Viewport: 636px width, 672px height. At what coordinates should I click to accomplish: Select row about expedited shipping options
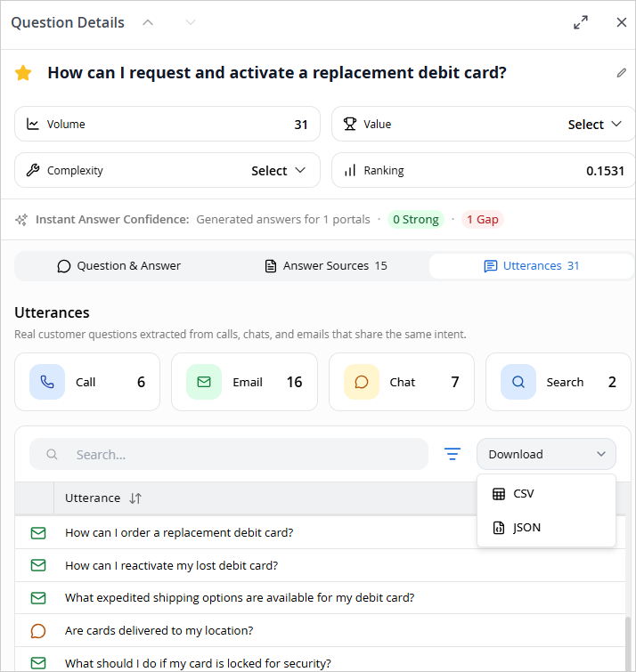click(x=320, y=598)
